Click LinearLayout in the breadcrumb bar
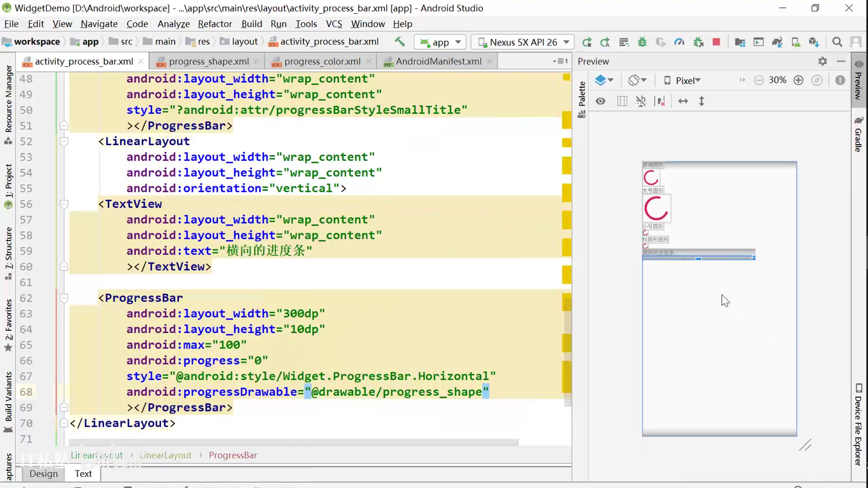 pos(165,455)
